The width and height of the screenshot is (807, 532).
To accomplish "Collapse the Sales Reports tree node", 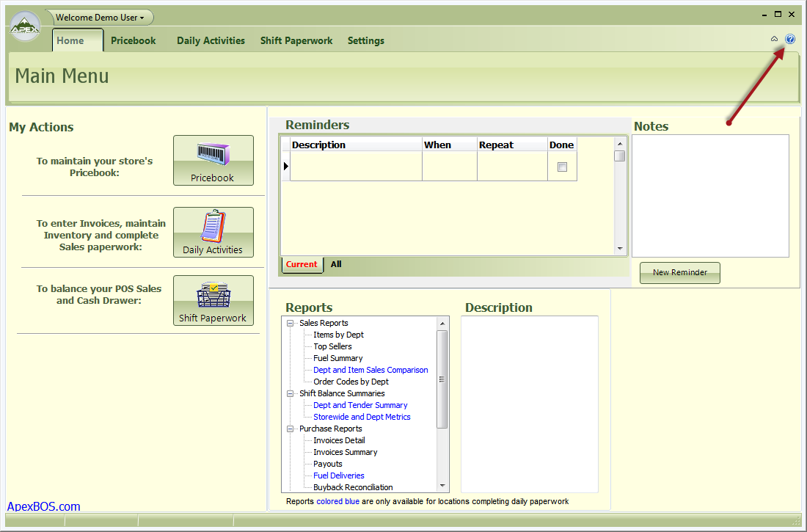I will pyautogui.click(x=291, y=323).
